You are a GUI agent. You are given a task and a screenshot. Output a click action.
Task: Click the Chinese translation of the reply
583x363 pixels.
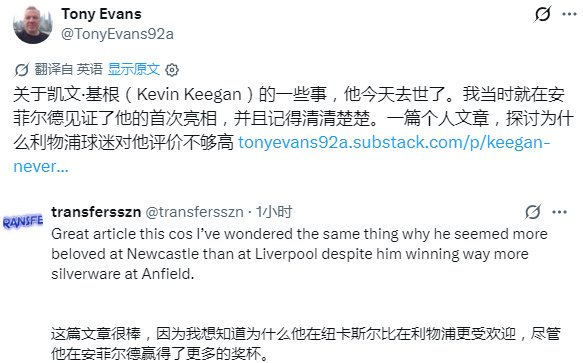coord(306,344)
